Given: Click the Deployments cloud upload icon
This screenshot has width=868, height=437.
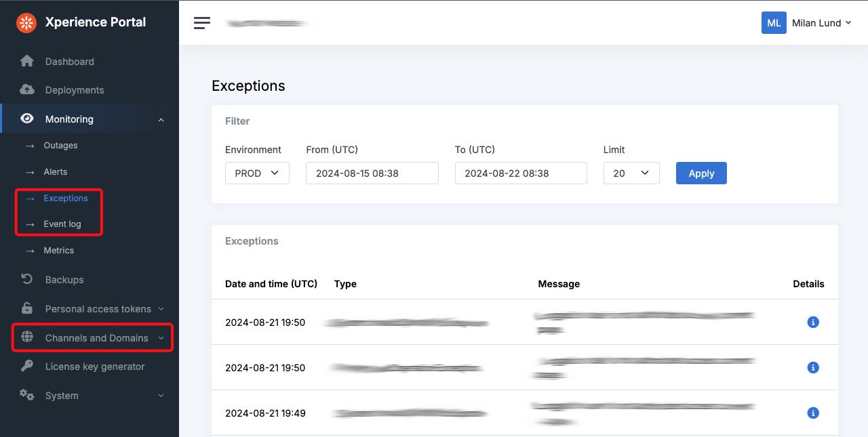Looking at the screenshot, I should tap(27, 90).
